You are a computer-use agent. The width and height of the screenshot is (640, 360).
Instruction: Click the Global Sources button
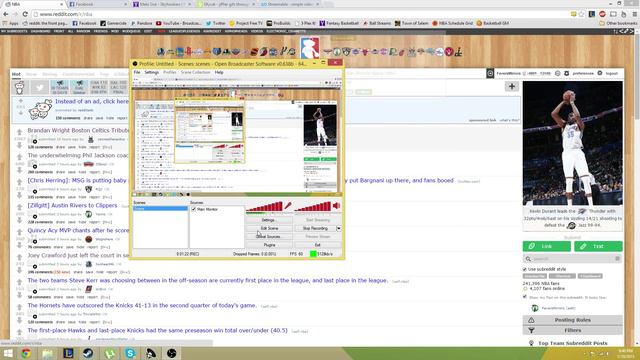click(x=268, y=237)
